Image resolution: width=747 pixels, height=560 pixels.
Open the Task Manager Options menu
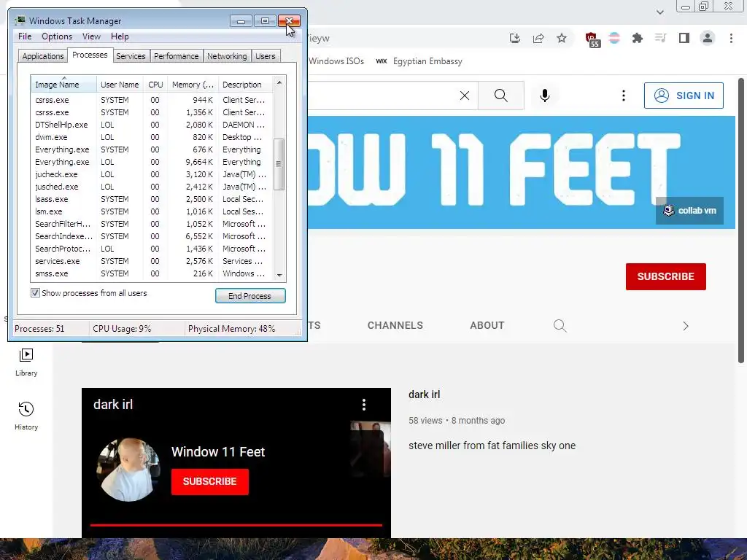click(x=57, y=36)
